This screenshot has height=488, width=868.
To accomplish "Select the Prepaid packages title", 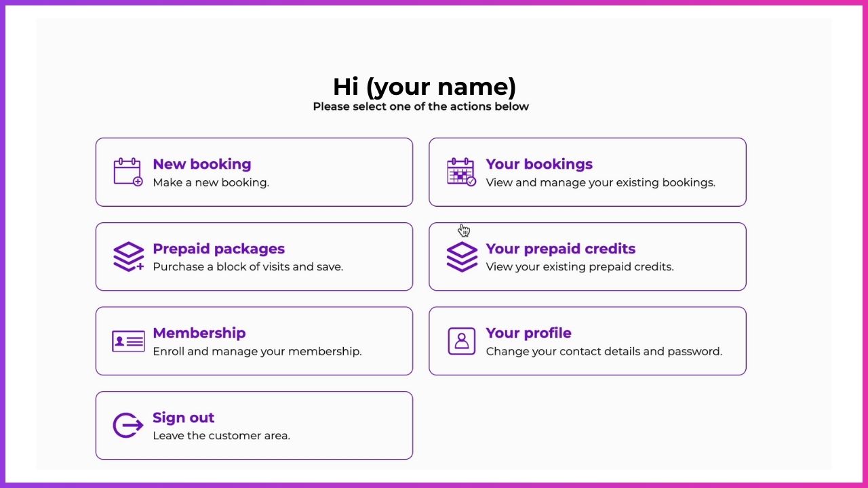I will (x=218, y=249).
